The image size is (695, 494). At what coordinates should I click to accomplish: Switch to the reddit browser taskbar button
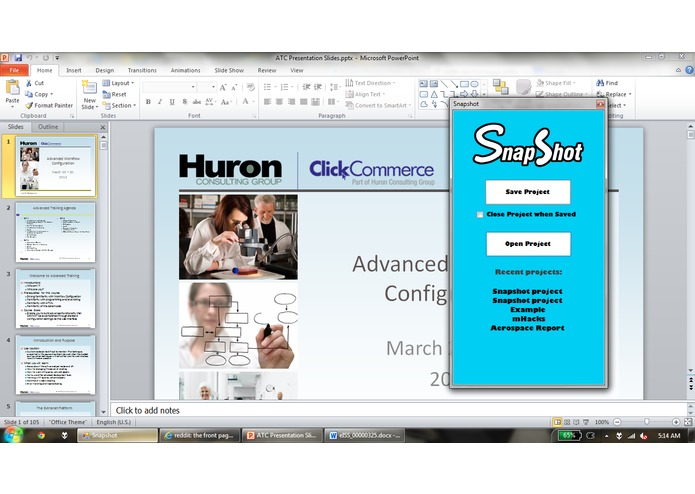point(199,436)
